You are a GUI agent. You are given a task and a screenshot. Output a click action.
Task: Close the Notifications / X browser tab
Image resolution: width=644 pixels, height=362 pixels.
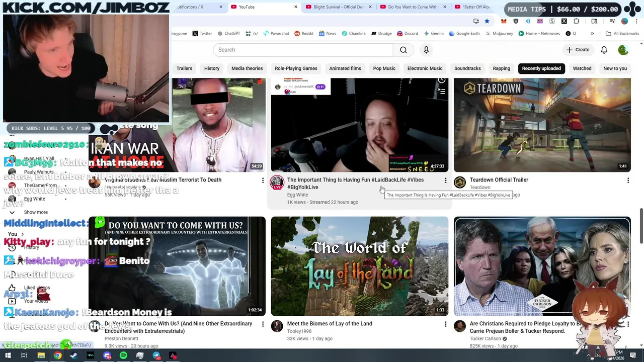(220, 7)
